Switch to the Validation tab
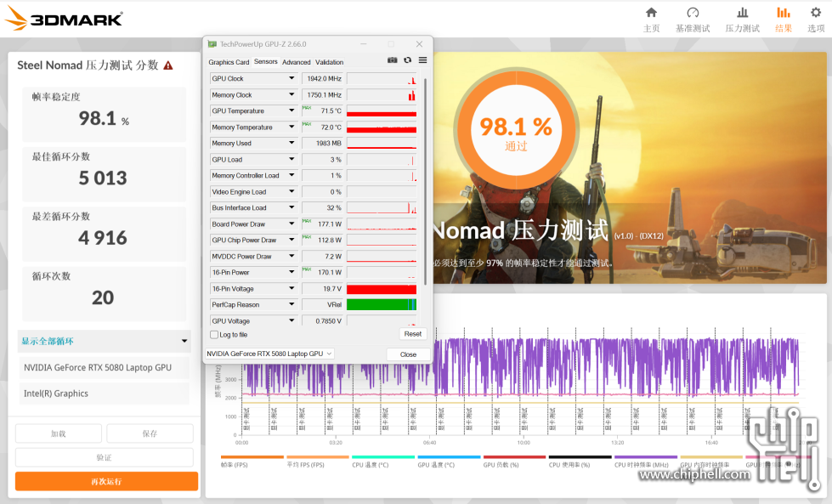832x504 pixels. point(329,62)
